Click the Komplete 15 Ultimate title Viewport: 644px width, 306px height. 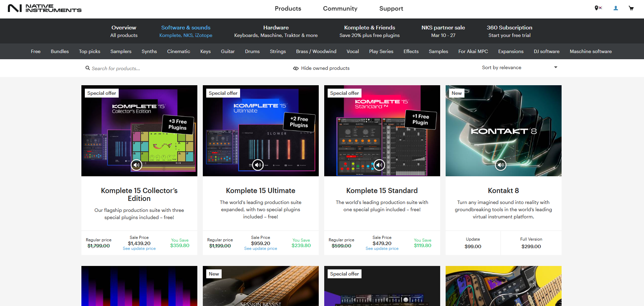pyautogui.click(x=261, y=191)
